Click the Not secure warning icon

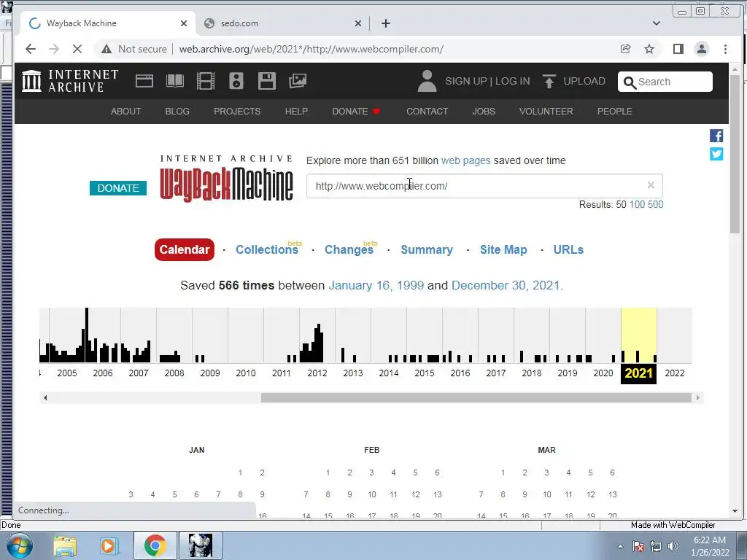coord(107,49)
